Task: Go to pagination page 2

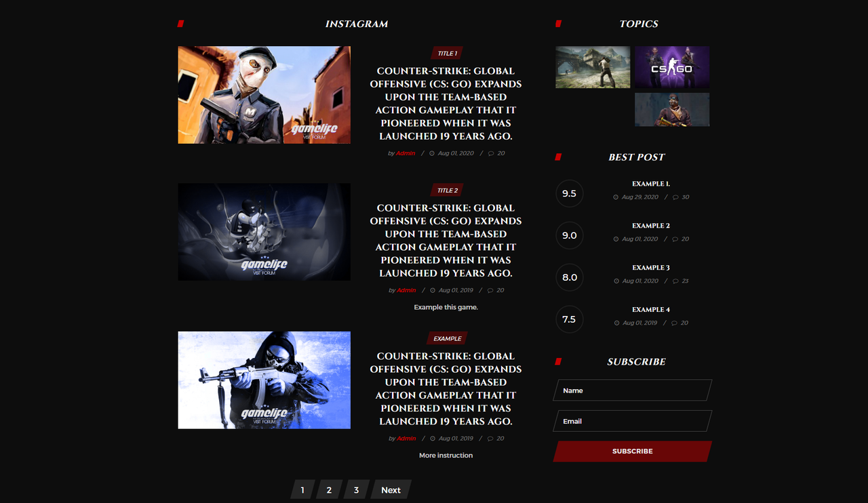Action: [x=329, y=489]
